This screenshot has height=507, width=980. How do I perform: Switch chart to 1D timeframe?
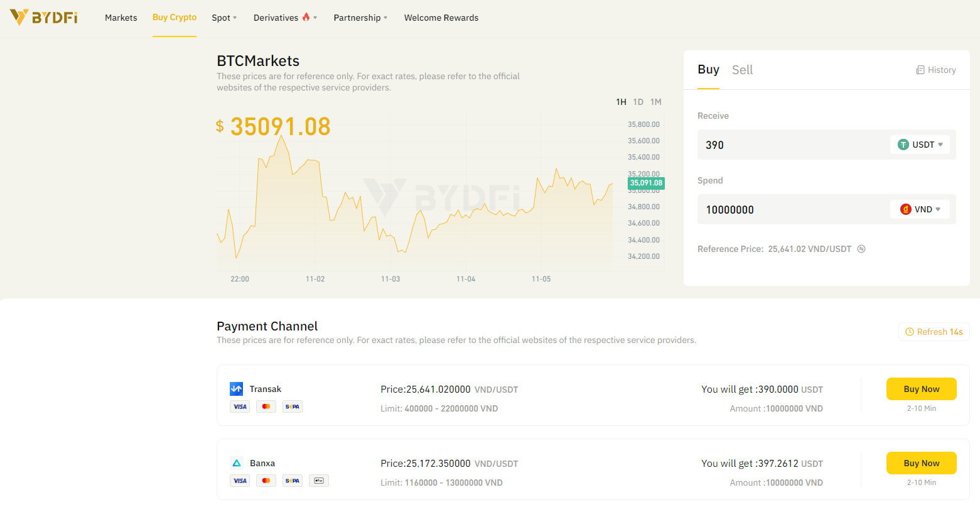[x=638, y=102]
